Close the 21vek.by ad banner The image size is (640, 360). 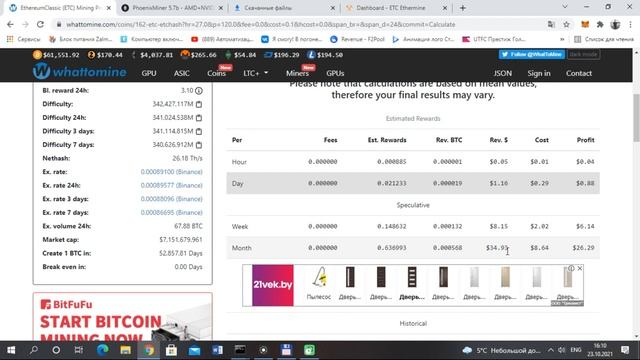pos(580,268)
